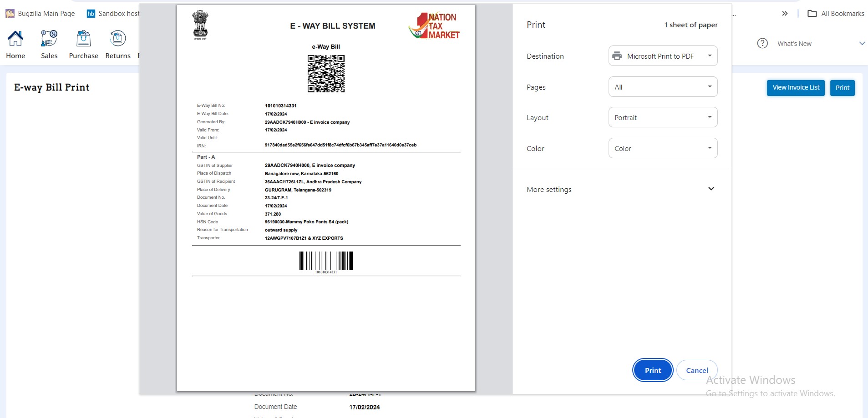Open the All Bookmarks folder icon
The height and width of the screenshot is (418, 868).
pos(812,14)
